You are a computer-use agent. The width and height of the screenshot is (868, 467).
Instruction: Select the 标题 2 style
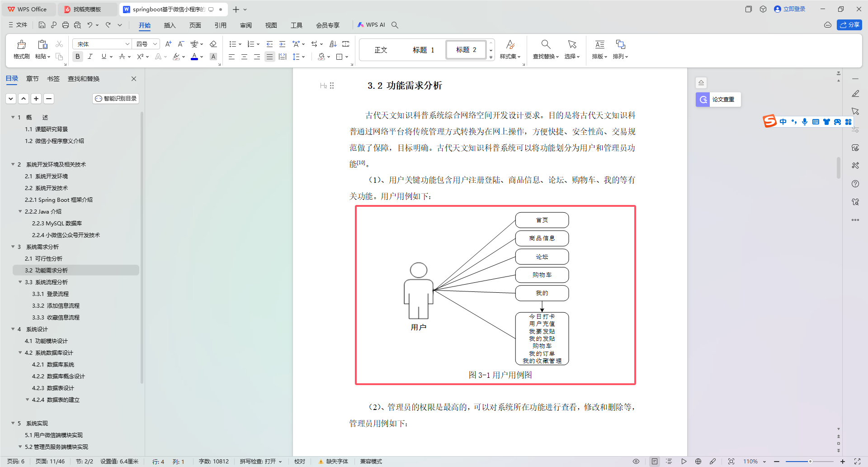point(466,50)
